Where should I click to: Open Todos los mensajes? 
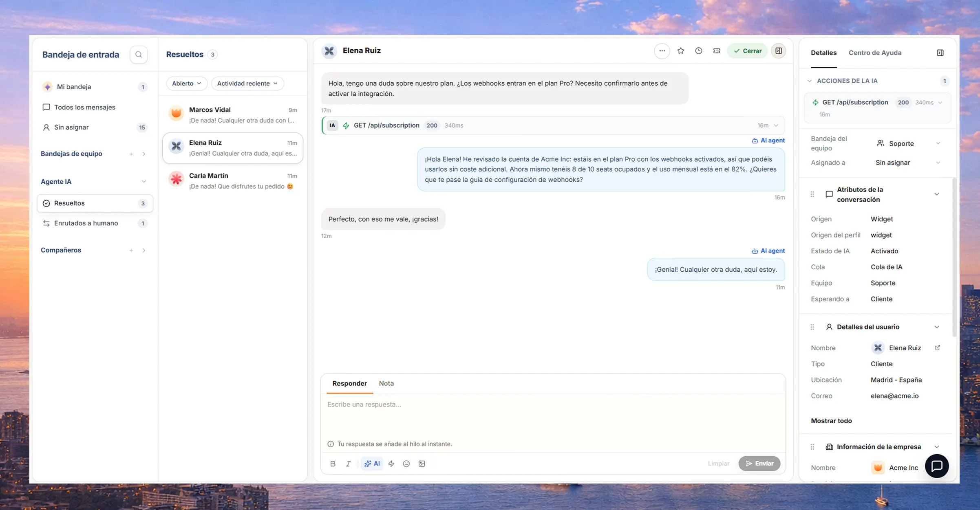pos(95,107)
